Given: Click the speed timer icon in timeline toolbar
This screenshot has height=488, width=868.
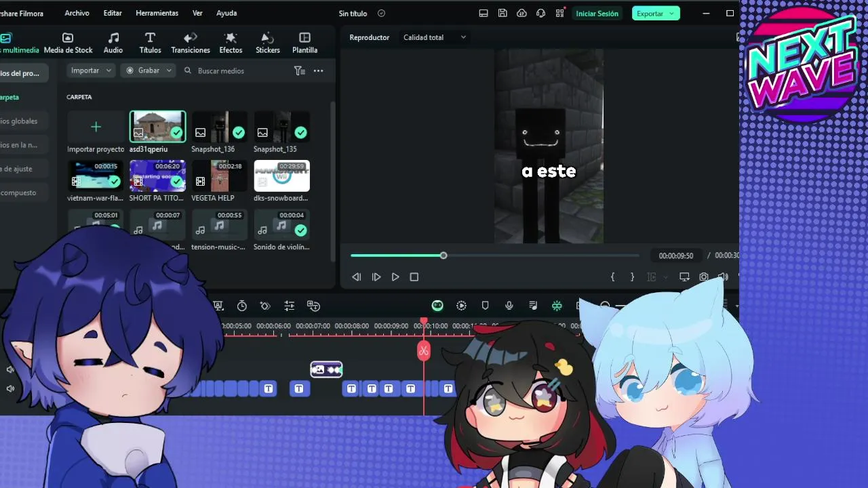Looking at the screenshot, I should (x=241, y=306).
